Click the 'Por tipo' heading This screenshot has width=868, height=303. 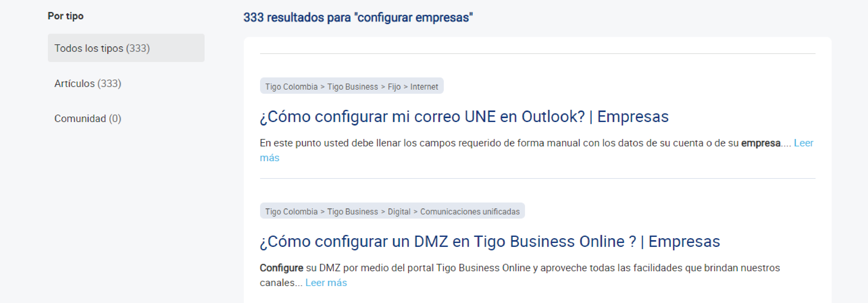[65, 16]
